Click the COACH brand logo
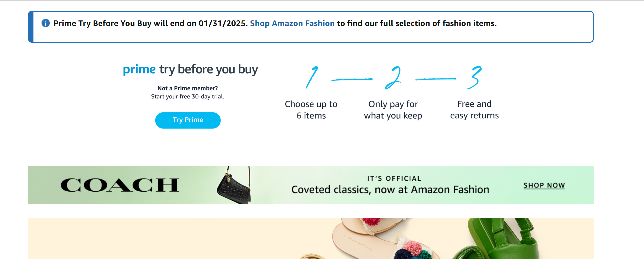The width and height of the screenshot is (644, 259). point(120,185)
